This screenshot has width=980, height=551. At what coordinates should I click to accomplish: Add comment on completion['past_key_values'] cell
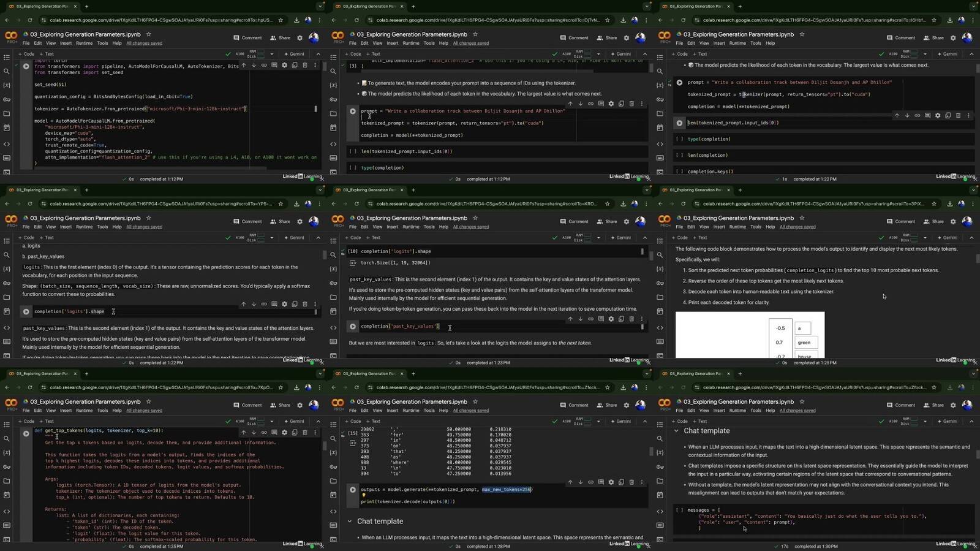pyautogui.click(x=601, y=319)
